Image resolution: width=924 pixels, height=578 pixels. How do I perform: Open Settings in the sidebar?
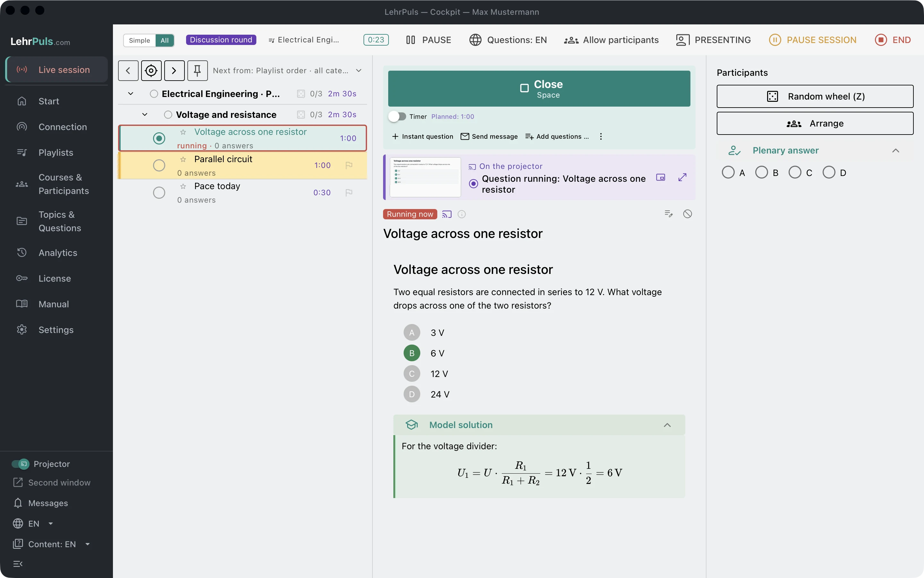click(56, 330)
